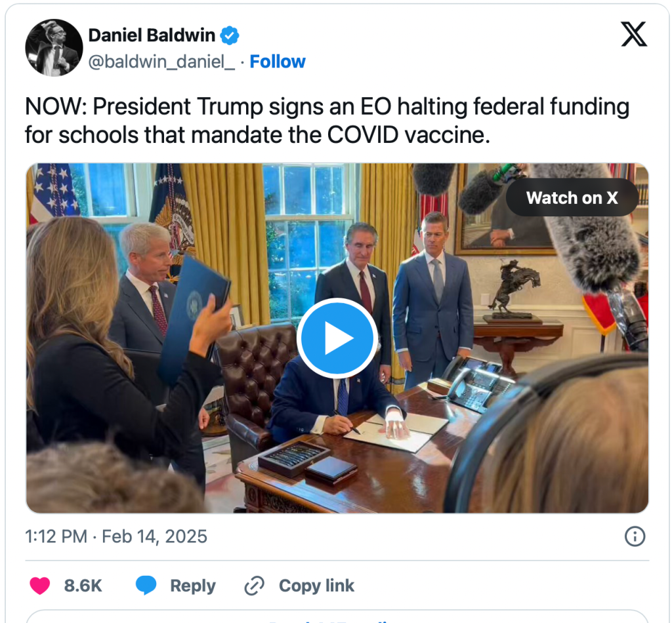
Task: Open the tweet info circle icon
Action: (x=635, y=536)
